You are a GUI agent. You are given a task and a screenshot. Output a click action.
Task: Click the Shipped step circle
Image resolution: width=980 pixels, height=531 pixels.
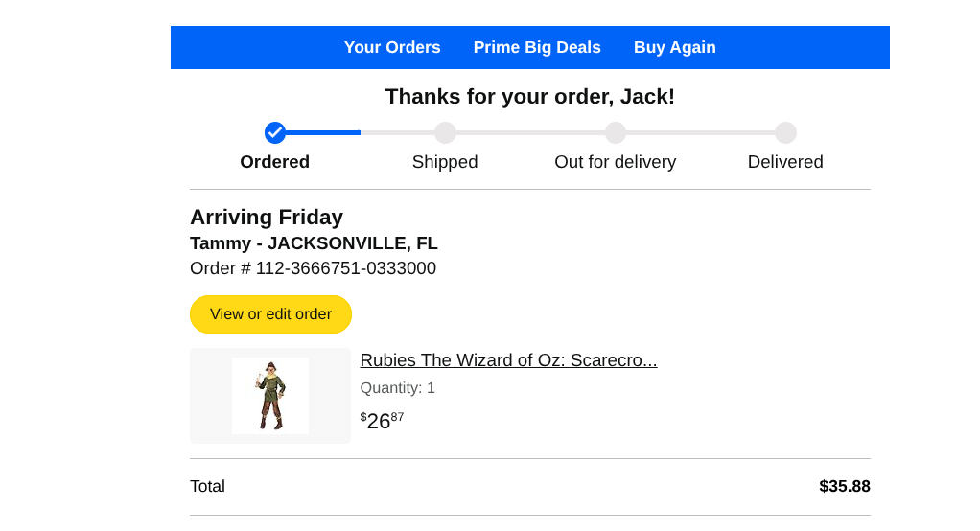point(445,132)
